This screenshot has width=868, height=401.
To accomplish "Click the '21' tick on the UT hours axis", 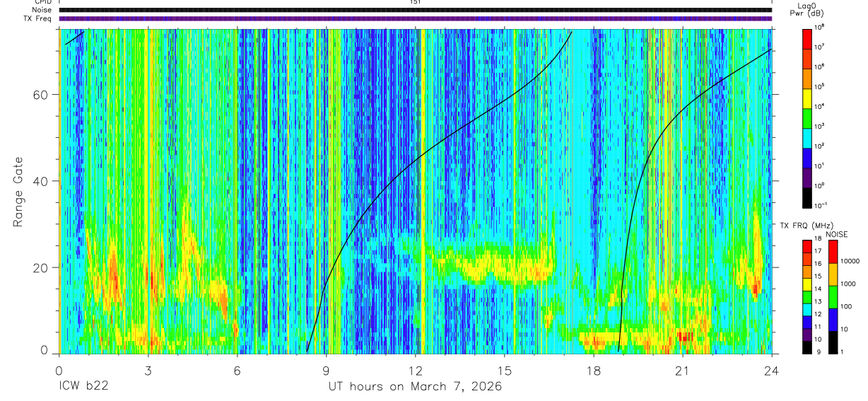I will 682,370.
